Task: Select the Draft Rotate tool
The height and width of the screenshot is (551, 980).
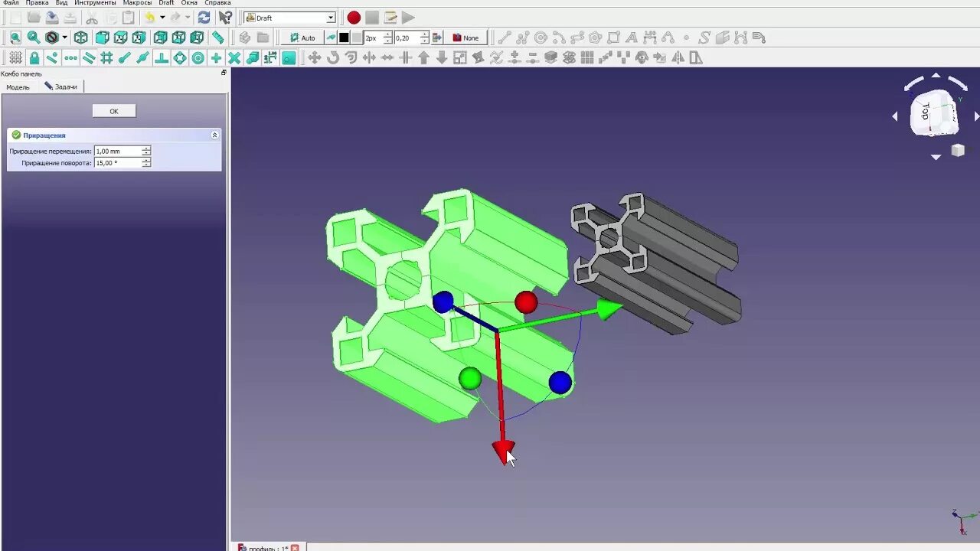Action: coord(332,57)
